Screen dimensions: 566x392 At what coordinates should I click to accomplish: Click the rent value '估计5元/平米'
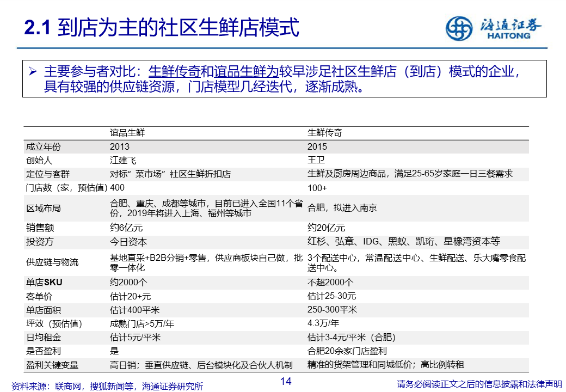pyautogui.click(x=135, y=338)
